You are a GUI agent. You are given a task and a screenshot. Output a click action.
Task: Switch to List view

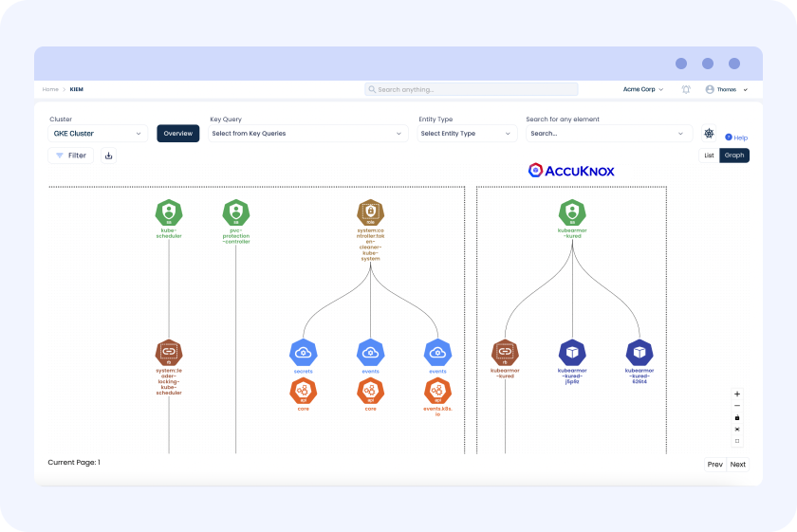(709, 156)
